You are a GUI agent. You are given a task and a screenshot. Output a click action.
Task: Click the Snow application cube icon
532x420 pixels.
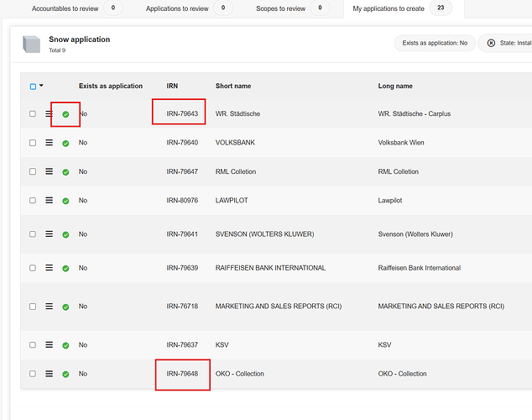click(32, 45)
